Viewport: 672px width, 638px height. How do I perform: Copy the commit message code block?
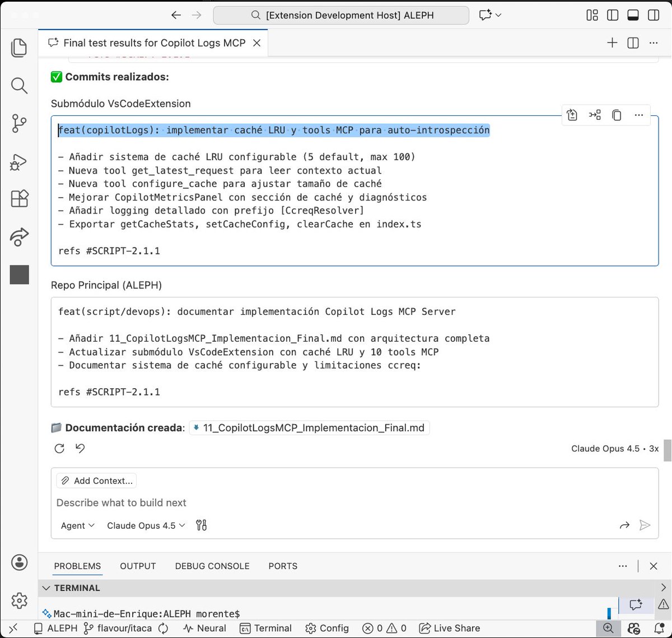[617, 115]
